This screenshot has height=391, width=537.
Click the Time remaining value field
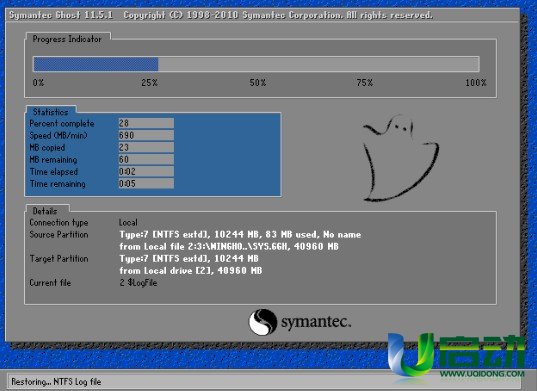pyautogui.click(x=146, y=184)
